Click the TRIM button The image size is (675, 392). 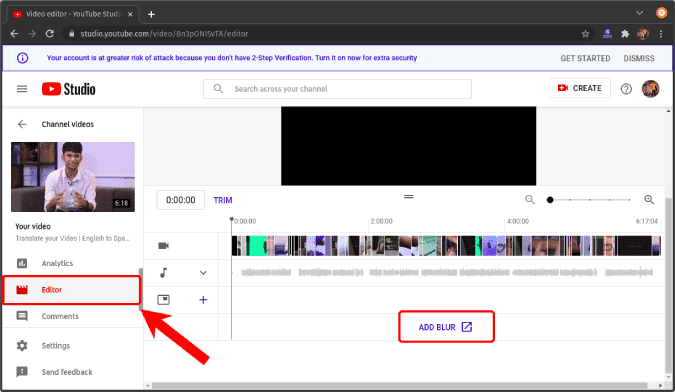pos(223,200)
